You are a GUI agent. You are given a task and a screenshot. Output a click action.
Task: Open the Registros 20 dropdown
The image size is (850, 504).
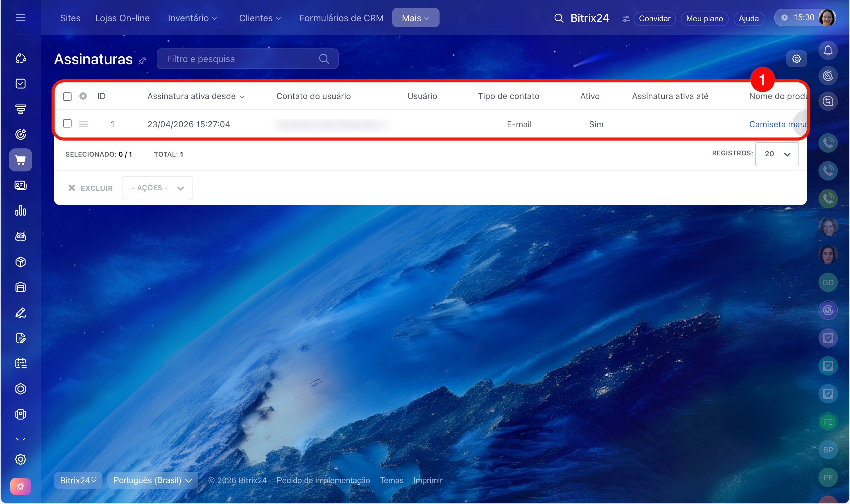(777, 154)
